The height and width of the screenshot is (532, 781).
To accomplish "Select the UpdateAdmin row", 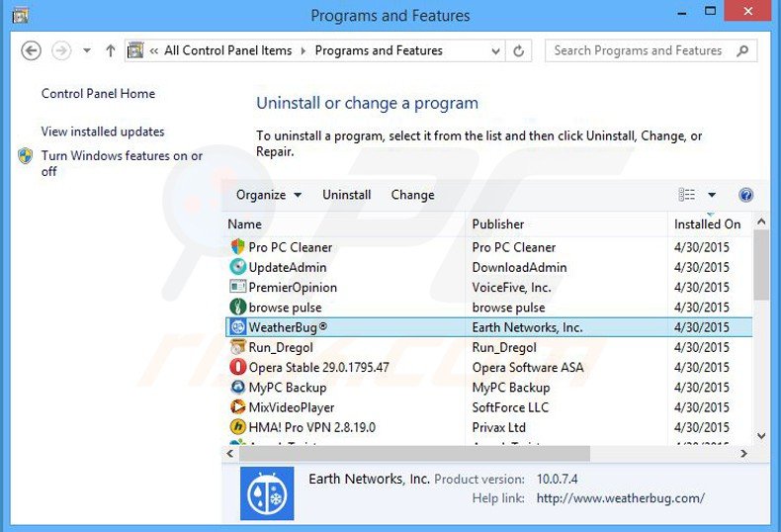I will point(488,267).
